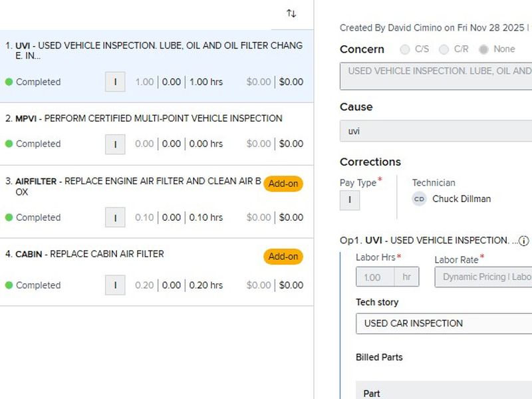Open the Pay Type selector under Corrections
Viewport: 532px width, 399px height.
[x=350, y=200]
